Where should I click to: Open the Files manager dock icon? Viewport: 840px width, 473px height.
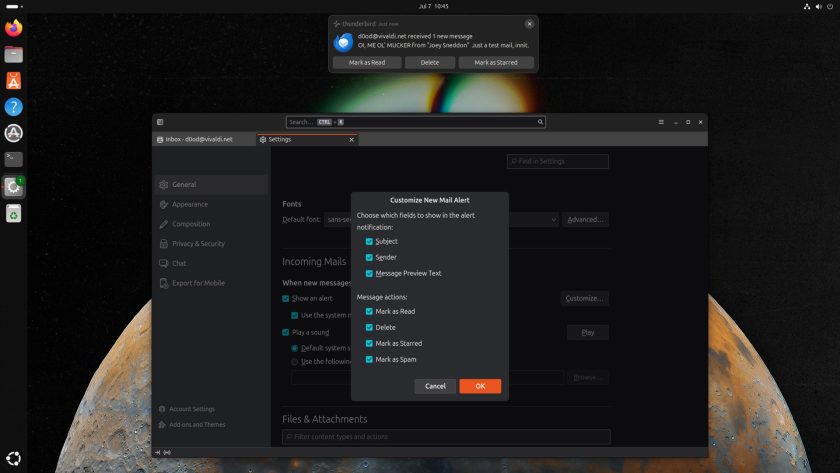[13, 54]
